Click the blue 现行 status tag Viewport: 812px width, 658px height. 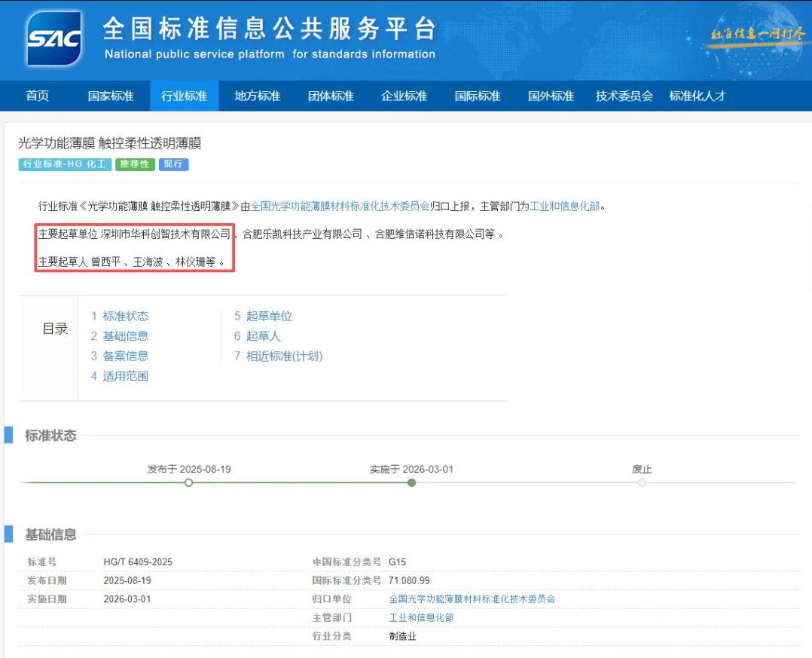(173, 164)
